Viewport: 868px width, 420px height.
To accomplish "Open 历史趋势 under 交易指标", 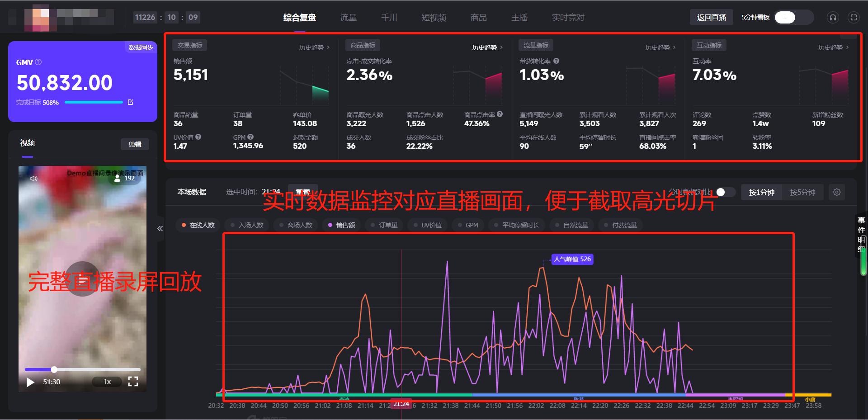I will click(x=313, y=47).
